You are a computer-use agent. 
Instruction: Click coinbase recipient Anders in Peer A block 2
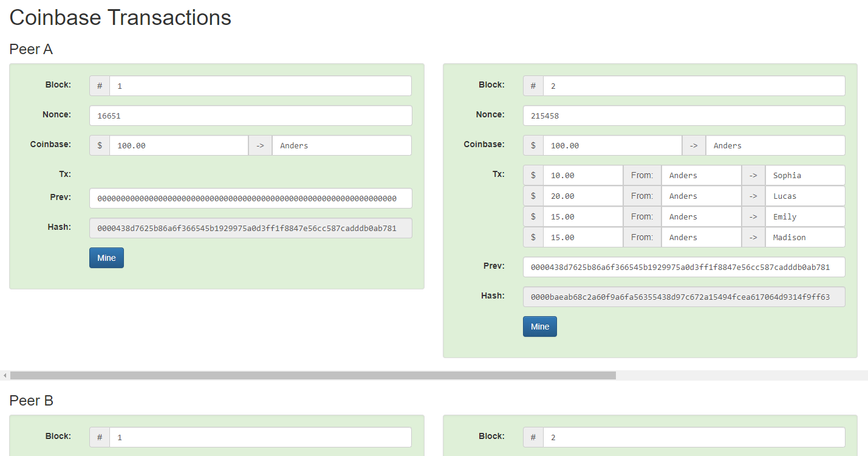[776, 145]
